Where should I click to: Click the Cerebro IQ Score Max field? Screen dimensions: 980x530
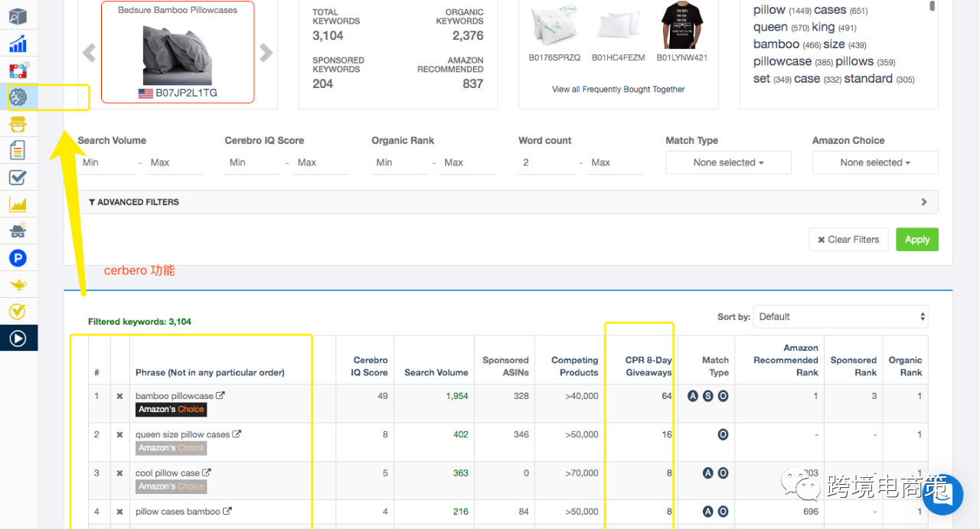[x=320, y=162]
